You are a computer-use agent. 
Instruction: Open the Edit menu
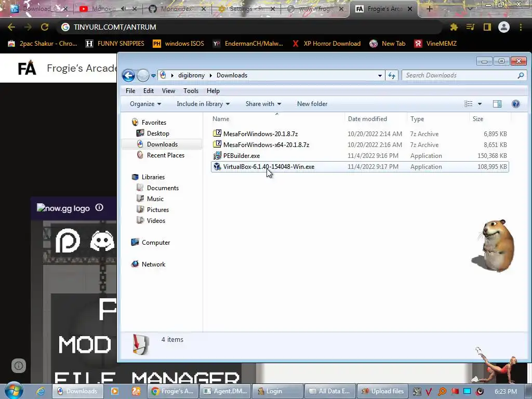[148, 90]
